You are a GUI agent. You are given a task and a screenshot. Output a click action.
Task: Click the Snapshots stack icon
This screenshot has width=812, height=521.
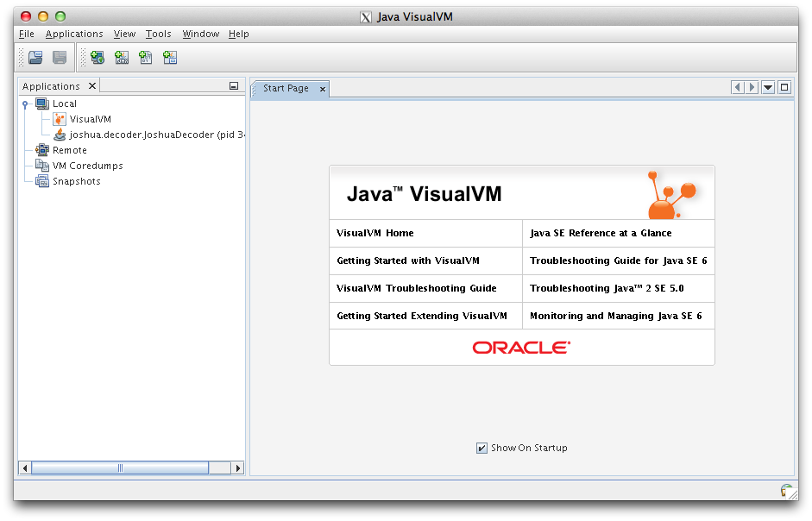coord(42,181)
